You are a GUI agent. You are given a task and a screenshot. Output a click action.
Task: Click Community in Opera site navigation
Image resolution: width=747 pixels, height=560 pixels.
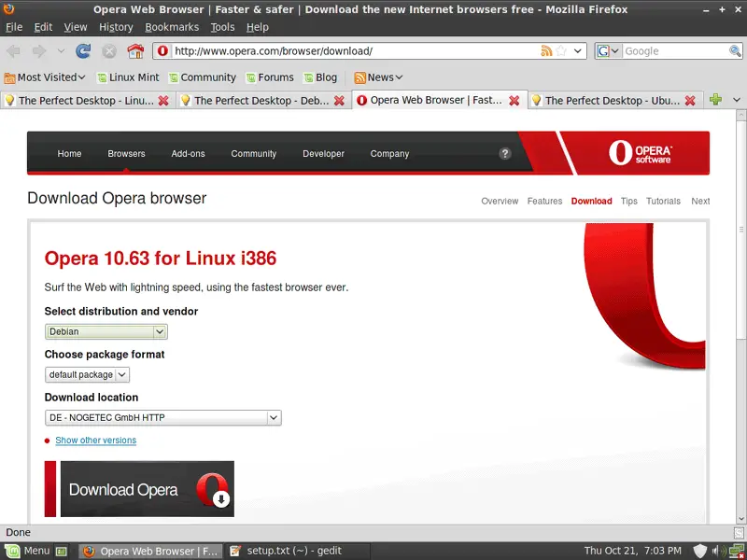coord(253,154)
